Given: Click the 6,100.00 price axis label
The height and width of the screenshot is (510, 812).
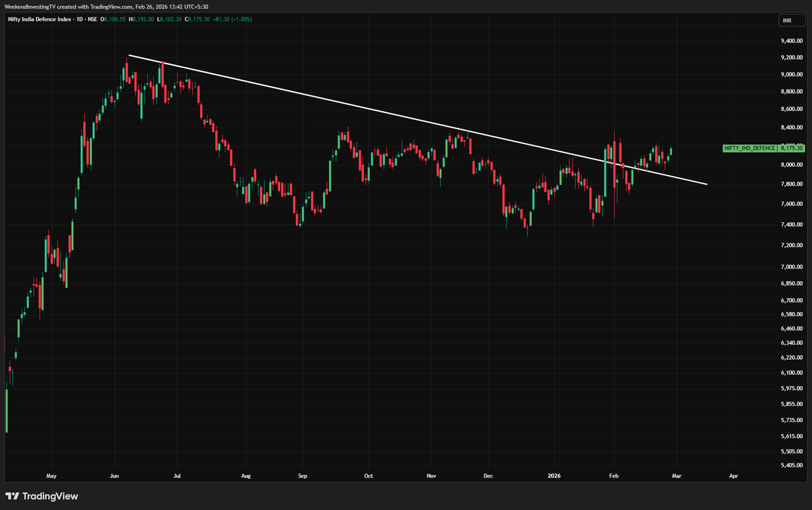Looking at the screenshot, I should coord(792,373).
